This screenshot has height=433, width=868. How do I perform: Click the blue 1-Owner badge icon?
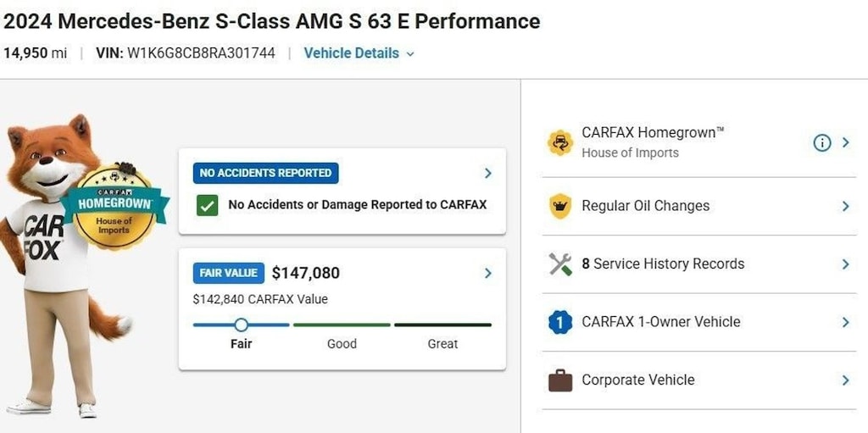560,322
